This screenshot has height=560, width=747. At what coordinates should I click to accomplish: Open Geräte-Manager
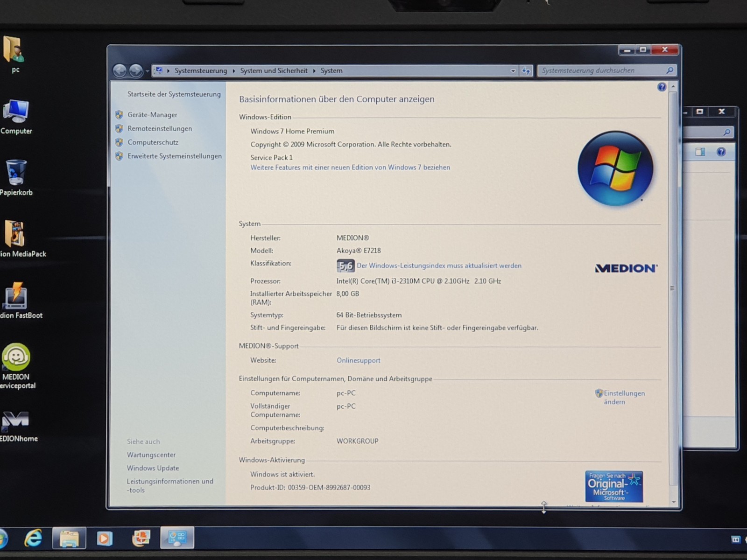click(x=152, y=115)
